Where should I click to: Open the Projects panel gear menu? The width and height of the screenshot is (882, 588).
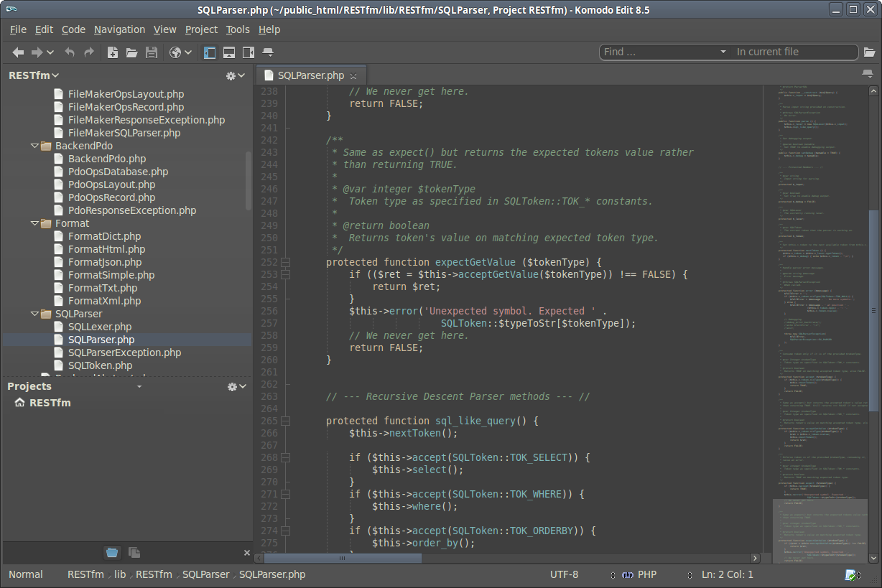pos(236,386)
